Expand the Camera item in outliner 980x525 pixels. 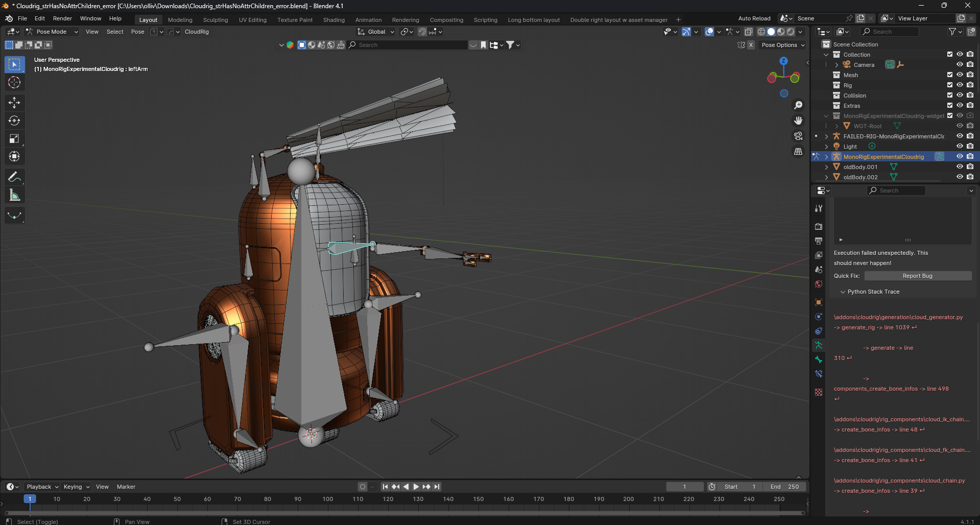[836, 65]
